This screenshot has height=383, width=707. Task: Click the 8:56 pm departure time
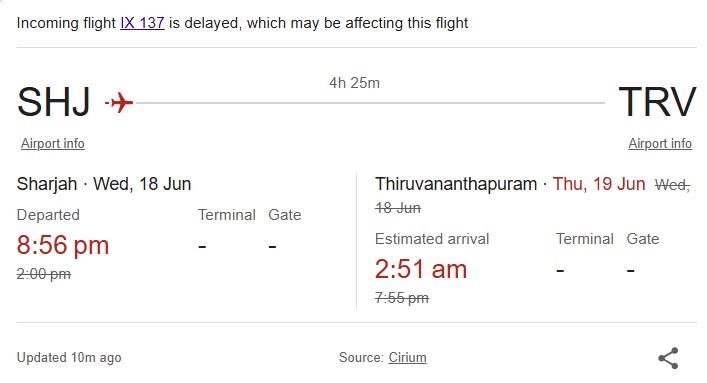[x=63, y=245]
